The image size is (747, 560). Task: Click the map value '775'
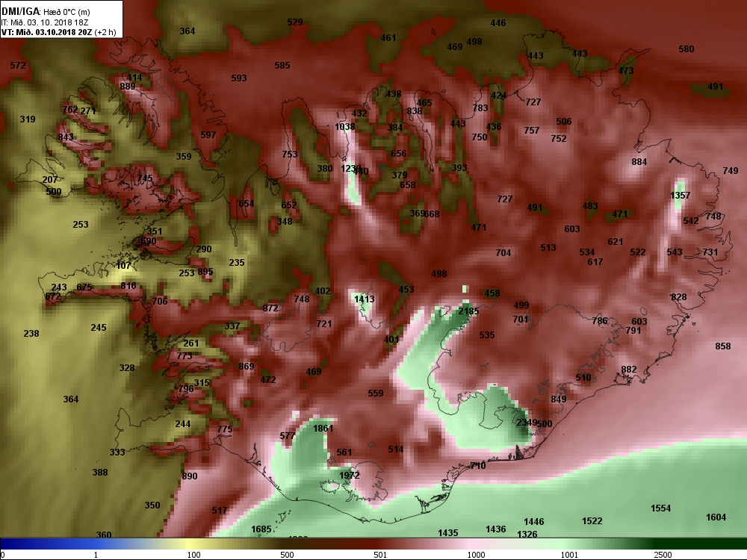[225, 429]
